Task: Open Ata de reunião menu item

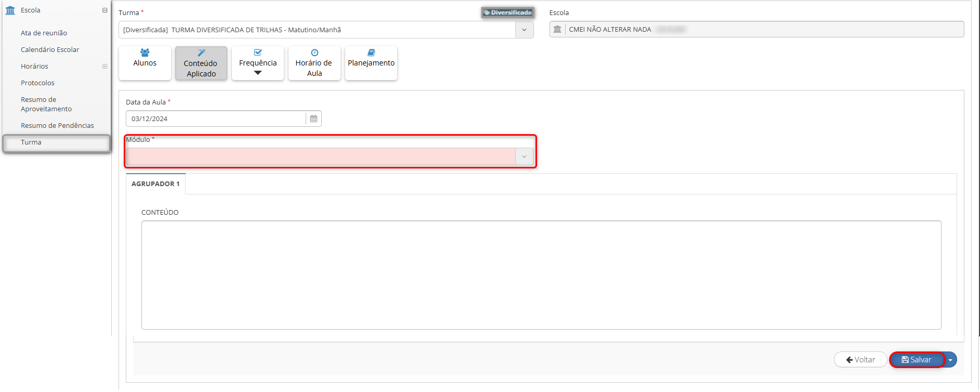Action: (x=44, y=33)
